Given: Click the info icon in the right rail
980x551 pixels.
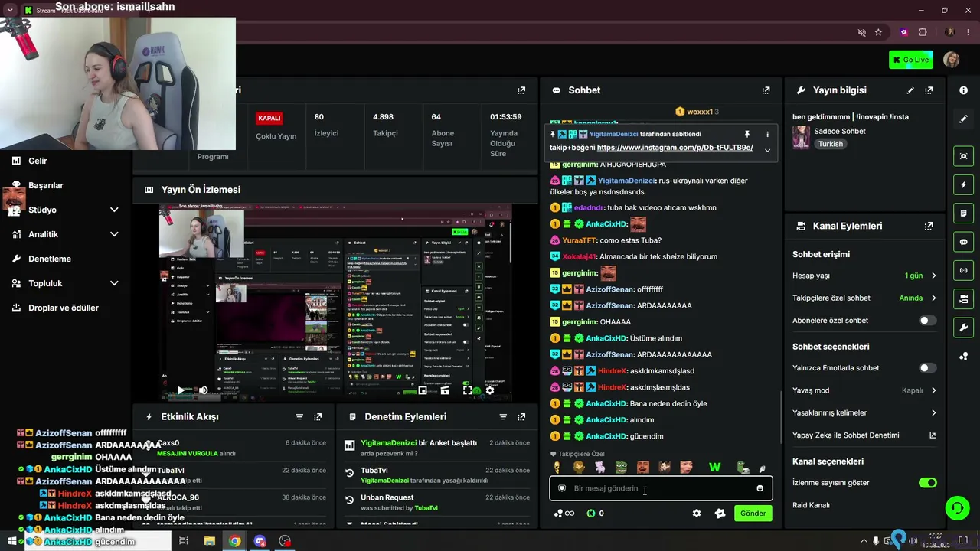Looking at the screenshot, I should 963,90.
